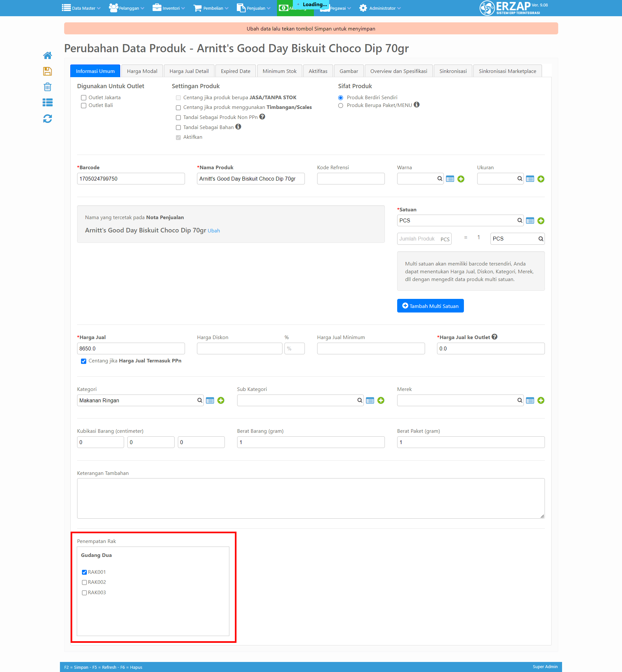This screenshot has height=672, width=622.
Task: Click Harga Diskon input field
Action: (239, 348)
